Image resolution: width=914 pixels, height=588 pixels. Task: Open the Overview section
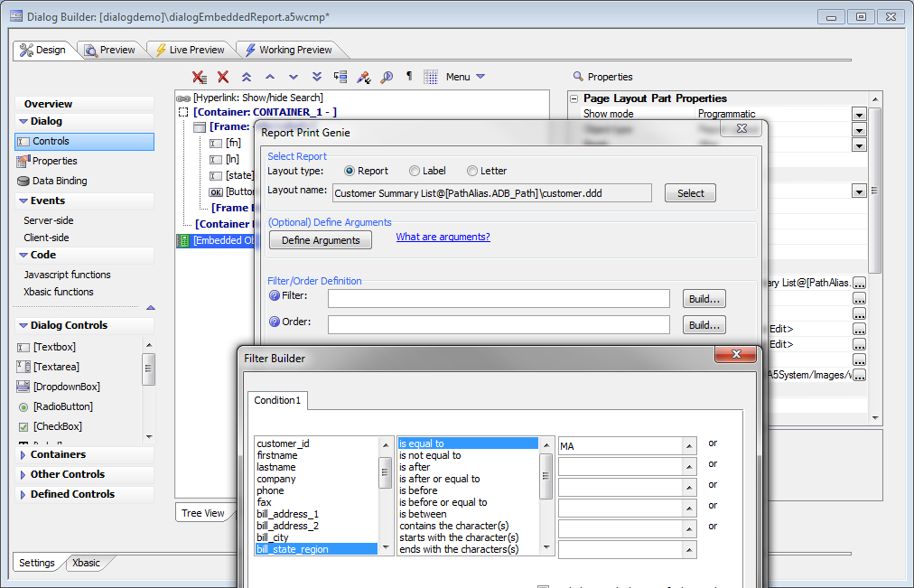coord(85,104)
